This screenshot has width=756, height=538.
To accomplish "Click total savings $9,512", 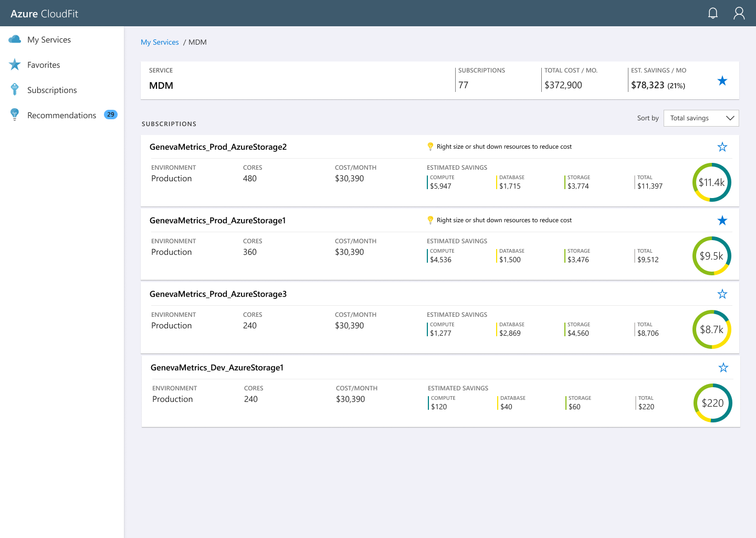I will 648,260.
